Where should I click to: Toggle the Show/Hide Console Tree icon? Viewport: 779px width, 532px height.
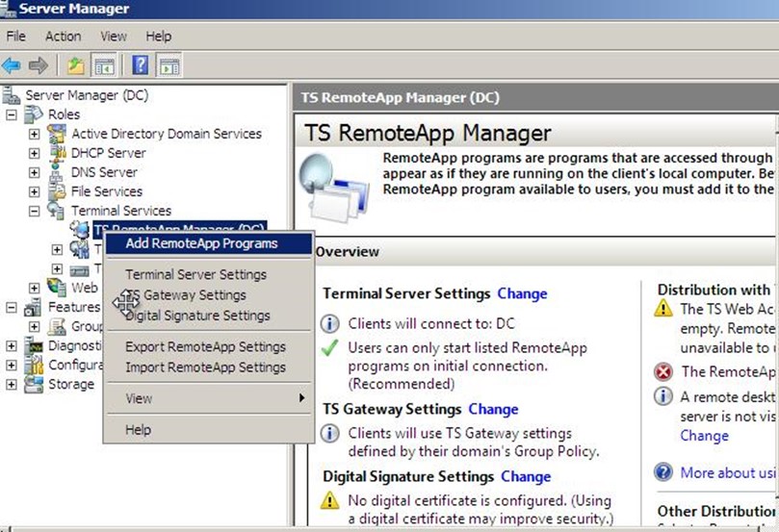click(104, 65)
